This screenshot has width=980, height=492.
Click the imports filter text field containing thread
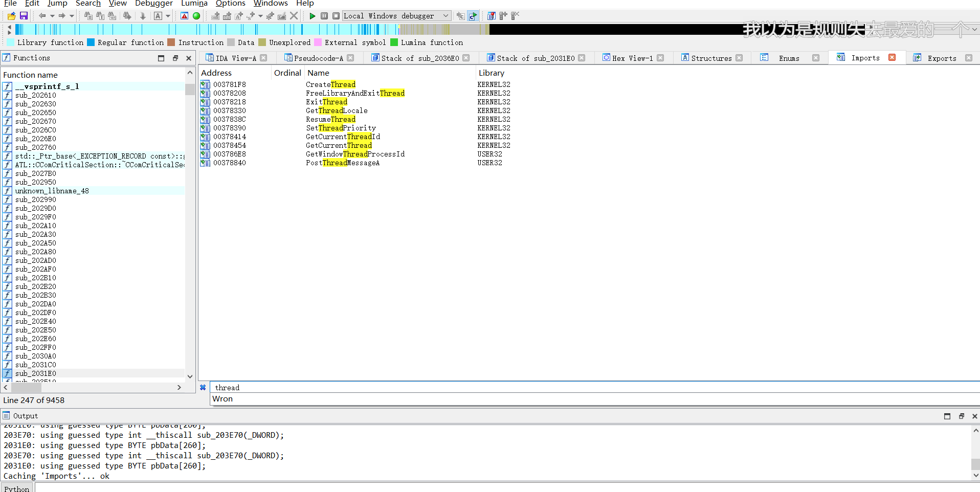[595, 388]
